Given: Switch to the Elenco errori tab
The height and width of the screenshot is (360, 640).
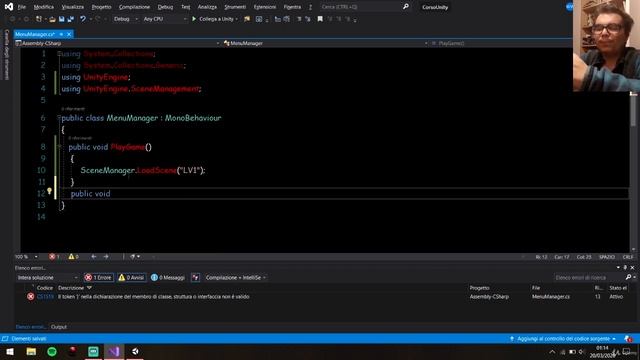Looking at the screenshot, I should (31, 327).
